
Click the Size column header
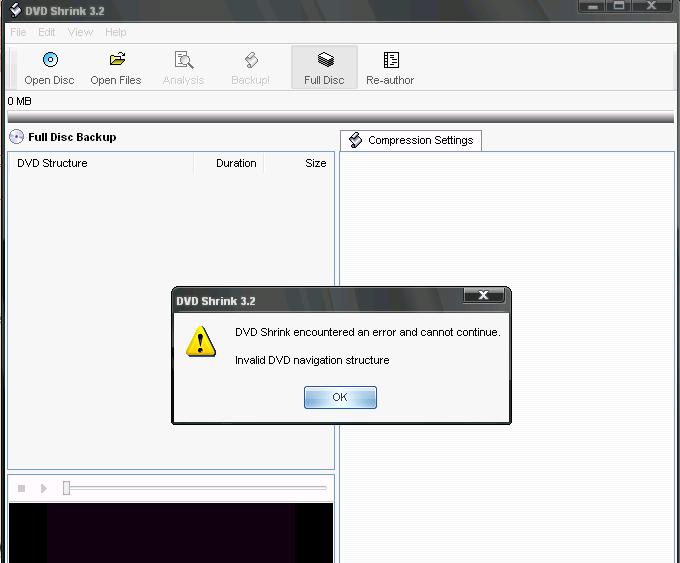coord(298,163)
